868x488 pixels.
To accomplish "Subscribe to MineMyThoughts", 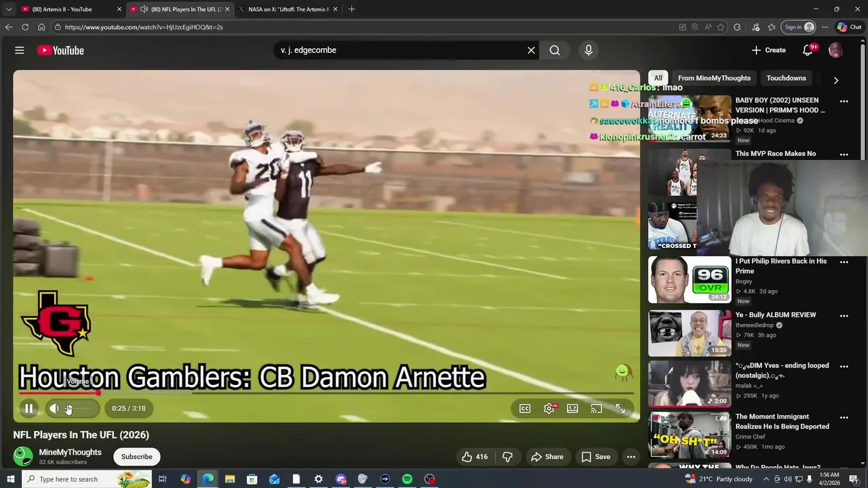I will (137, 457).
